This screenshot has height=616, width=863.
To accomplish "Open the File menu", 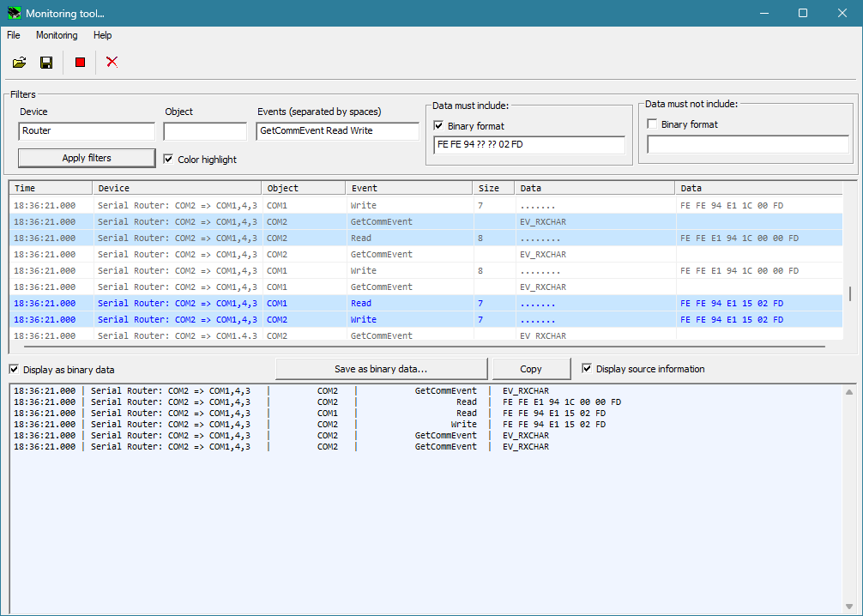I will (x=13, y=35).
